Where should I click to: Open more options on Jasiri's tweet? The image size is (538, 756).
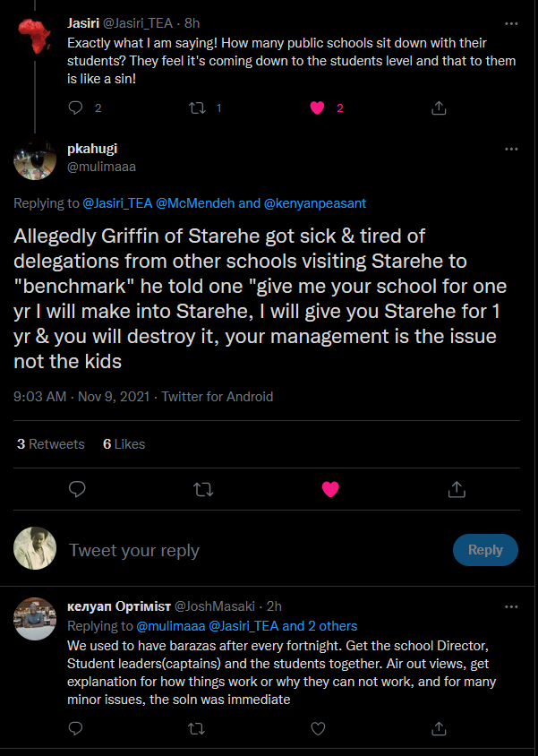(511, 22)
